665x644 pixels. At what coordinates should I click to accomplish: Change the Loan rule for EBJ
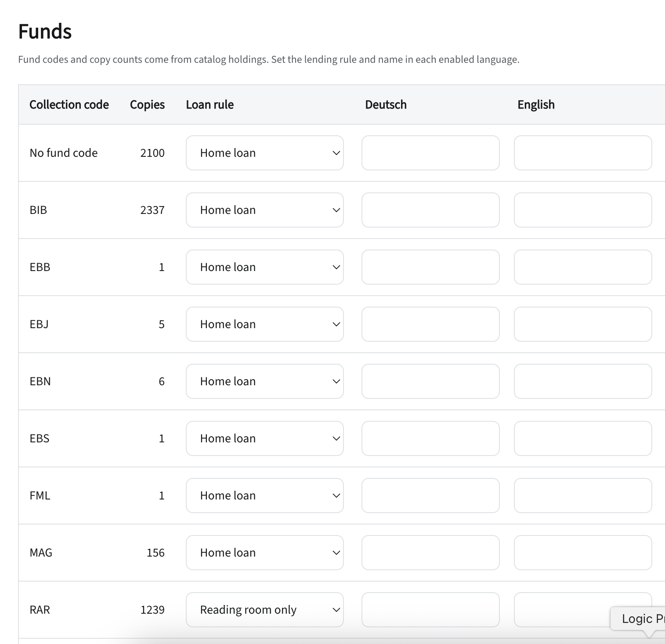click(x=265, y=324)
